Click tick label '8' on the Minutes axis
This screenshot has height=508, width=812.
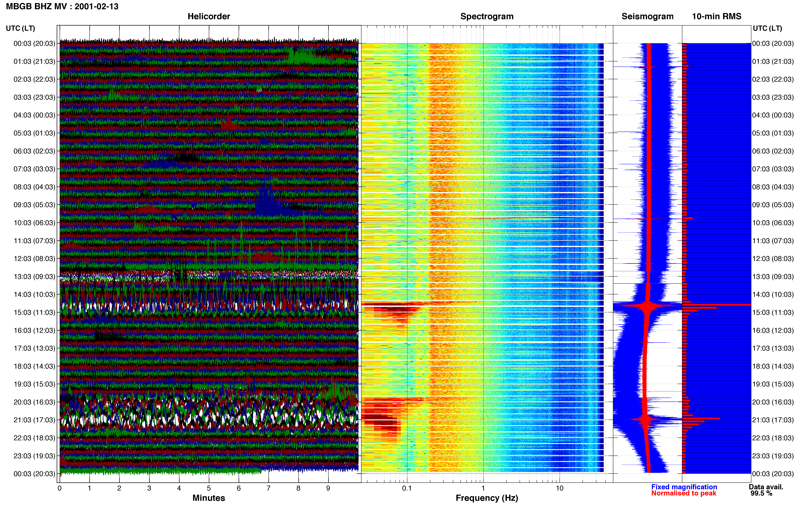click(298, 488)
